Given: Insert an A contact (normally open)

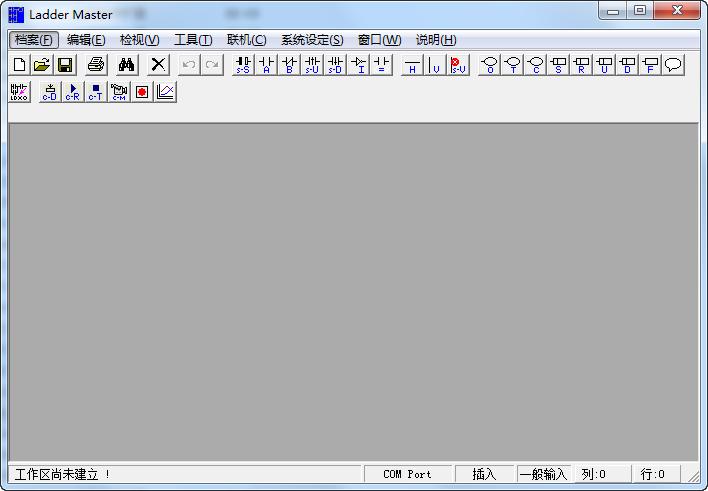Looking at the screenshot, I should point(266,65).
